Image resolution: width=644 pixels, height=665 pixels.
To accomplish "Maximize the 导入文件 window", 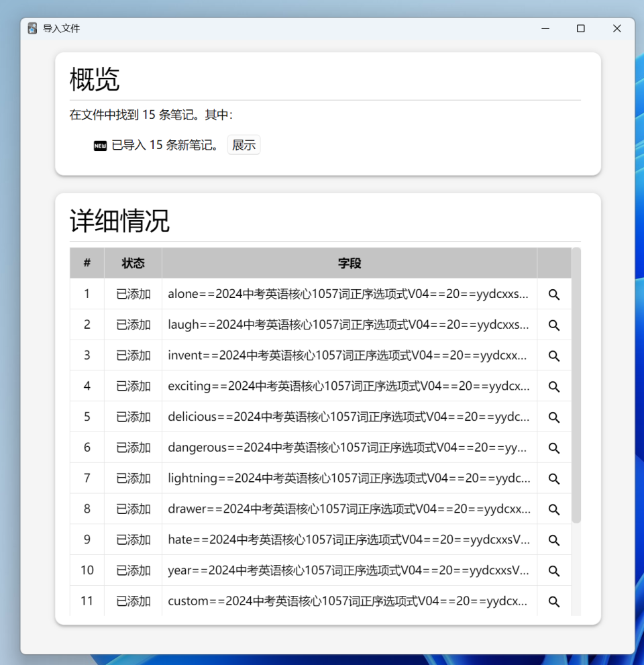I will [581, 28].
